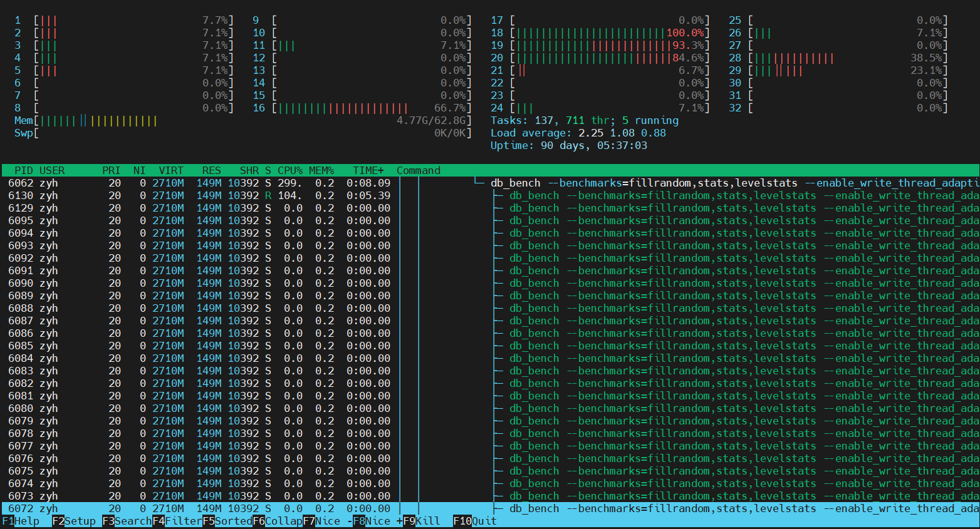Increase priority with F8 Nice +
The image size is (980, 529).
click(376, 521)
